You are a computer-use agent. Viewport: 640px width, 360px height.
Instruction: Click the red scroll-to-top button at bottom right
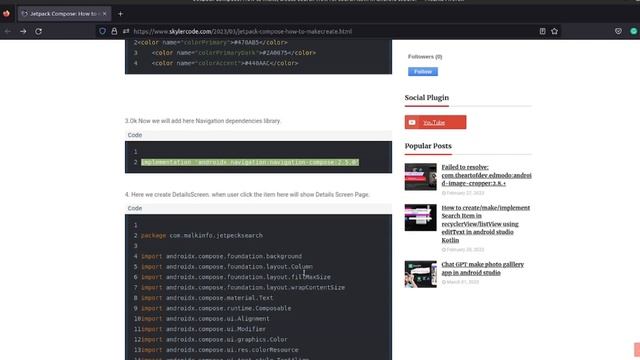click(x=637, y=350)
